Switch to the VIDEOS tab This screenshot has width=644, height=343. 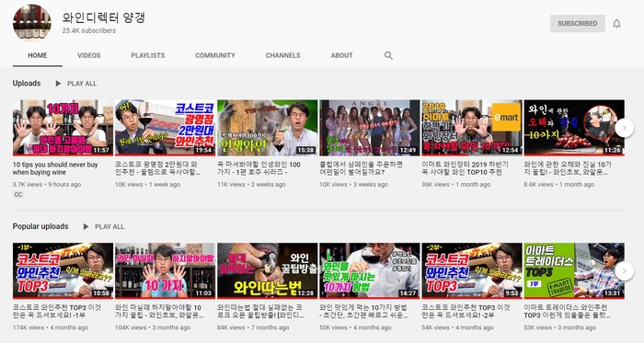pos(88,55)
